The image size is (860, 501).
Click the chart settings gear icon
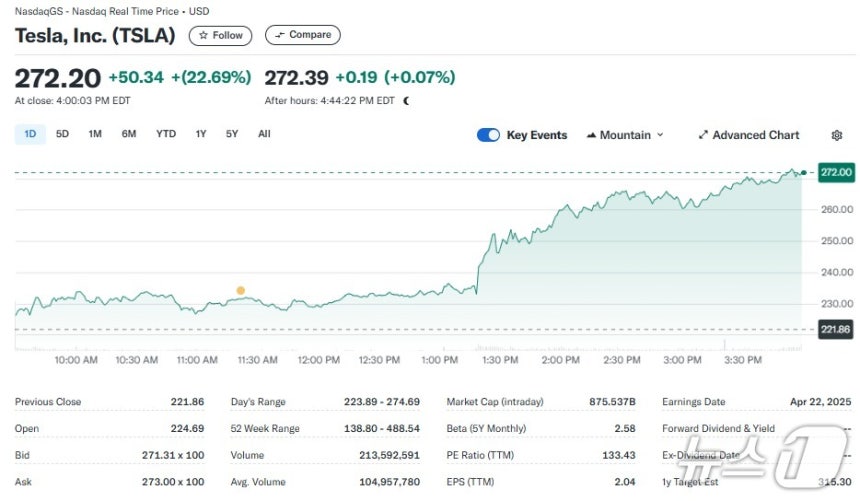[x=836, y=135]
